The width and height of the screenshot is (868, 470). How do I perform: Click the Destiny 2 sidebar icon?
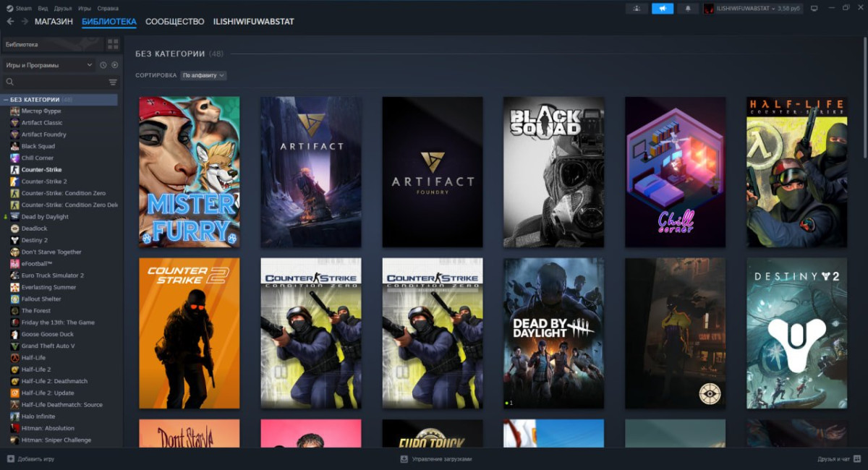[x=14, y=240]
